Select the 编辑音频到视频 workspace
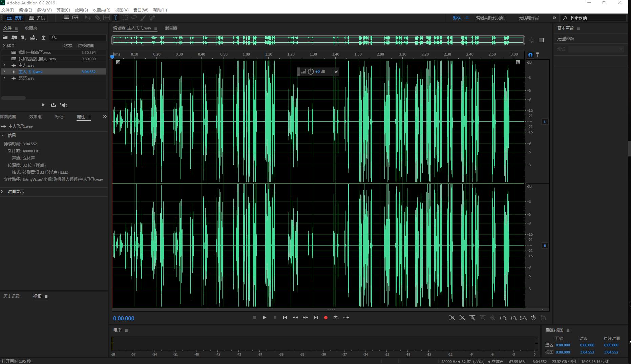The width and height of the screenshot is (631, 364). tap(490, 18)
